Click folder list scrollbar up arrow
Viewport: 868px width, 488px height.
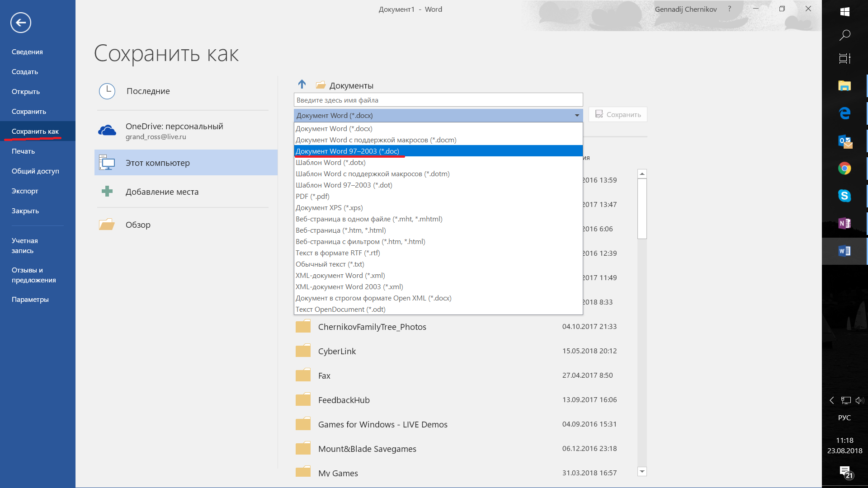[642, 174]
